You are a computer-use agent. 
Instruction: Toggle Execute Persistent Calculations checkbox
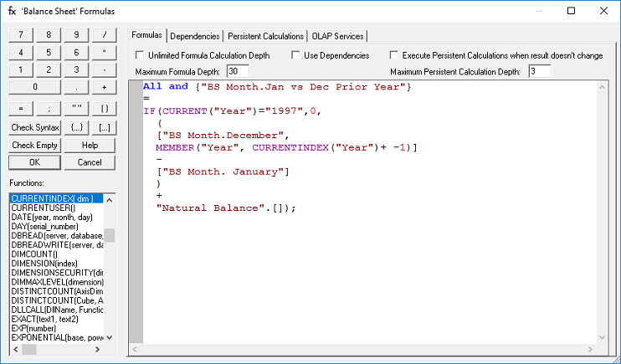[393, 55]
